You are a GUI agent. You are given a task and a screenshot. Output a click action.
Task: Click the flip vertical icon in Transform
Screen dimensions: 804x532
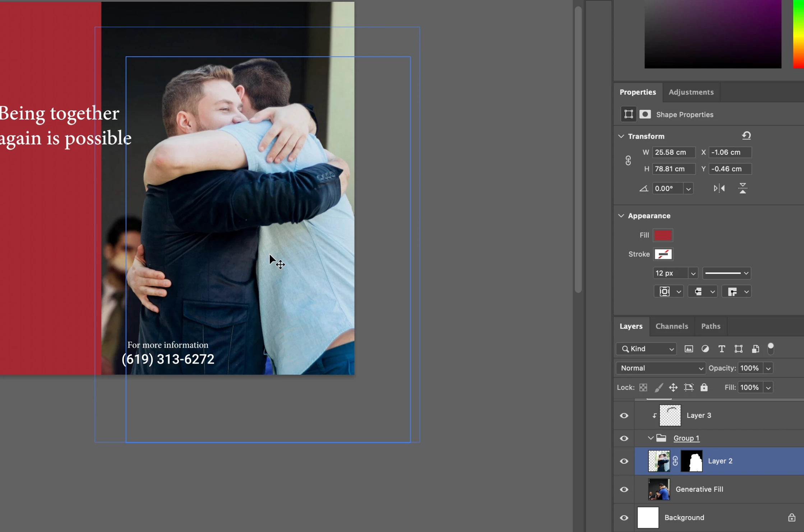pos(743,188)
